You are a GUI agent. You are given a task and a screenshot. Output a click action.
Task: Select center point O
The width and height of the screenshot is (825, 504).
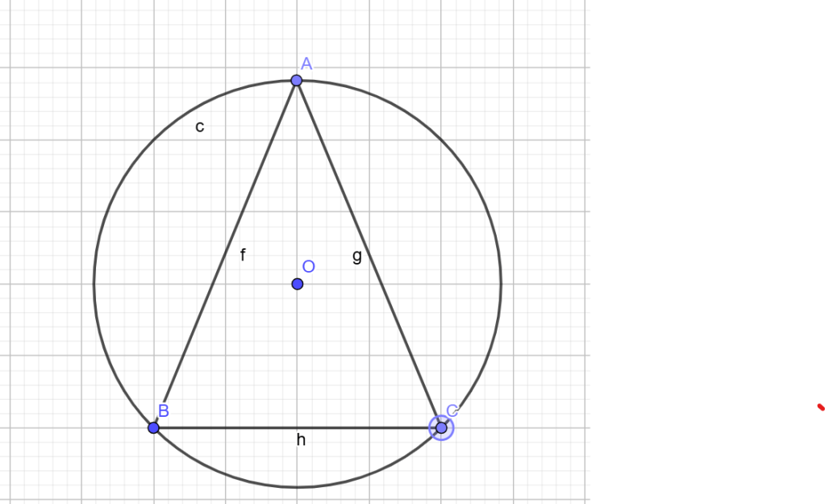point(298,284)
